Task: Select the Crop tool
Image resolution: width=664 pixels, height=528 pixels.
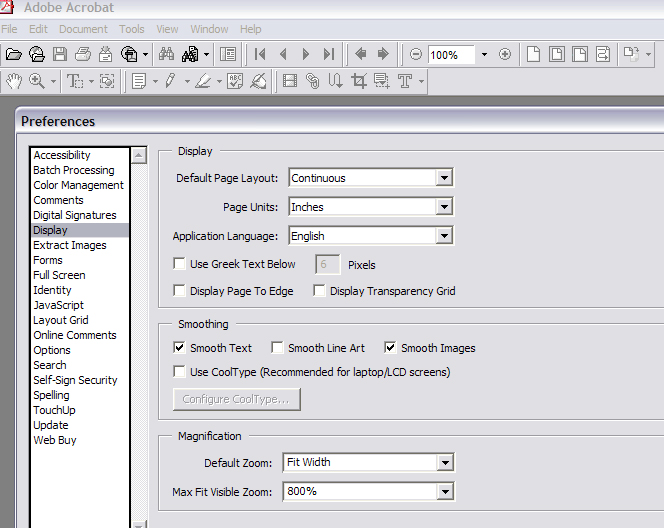Action: coord(359,80)
